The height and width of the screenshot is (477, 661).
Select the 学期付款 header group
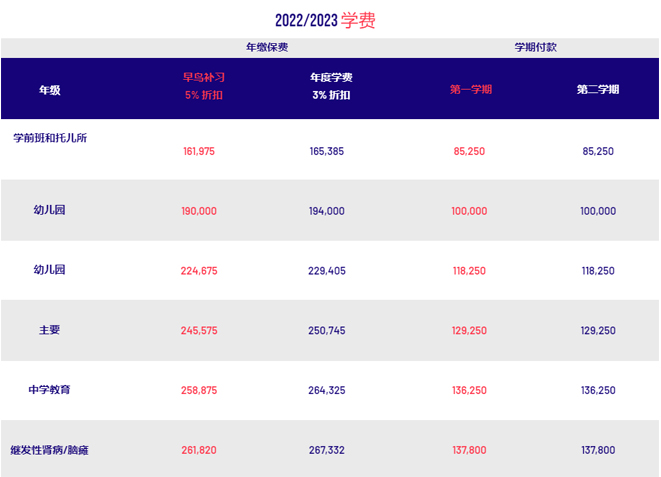(535, 47)
